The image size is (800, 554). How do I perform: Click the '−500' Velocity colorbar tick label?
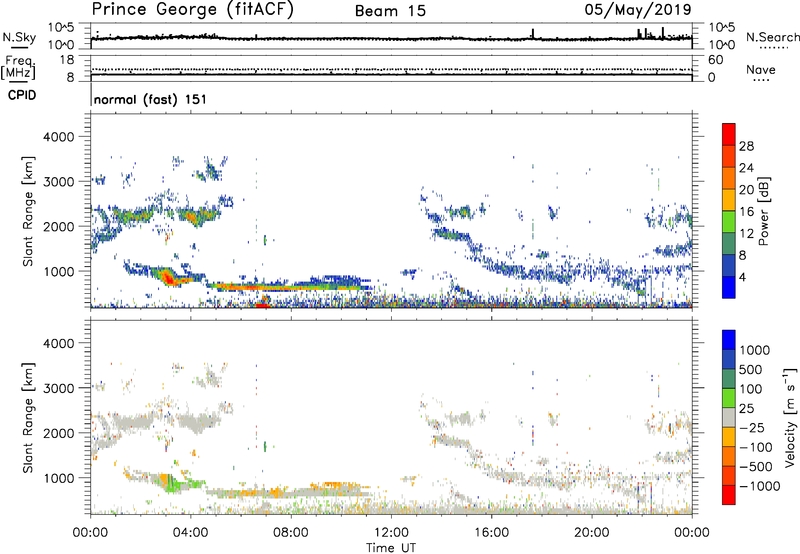[x=756, y=467]
